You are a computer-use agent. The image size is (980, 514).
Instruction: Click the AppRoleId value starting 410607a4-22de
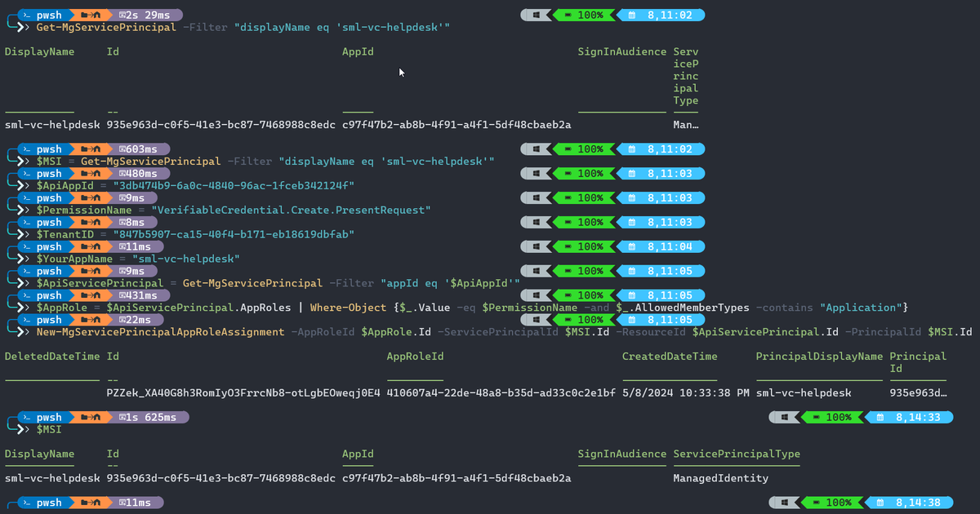coord(501,393)
